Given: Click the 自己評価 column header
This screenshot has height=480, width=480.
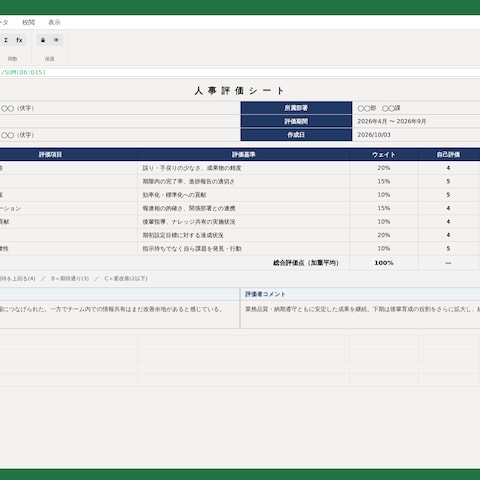Looking at the screenshot, I should point(448,155).
